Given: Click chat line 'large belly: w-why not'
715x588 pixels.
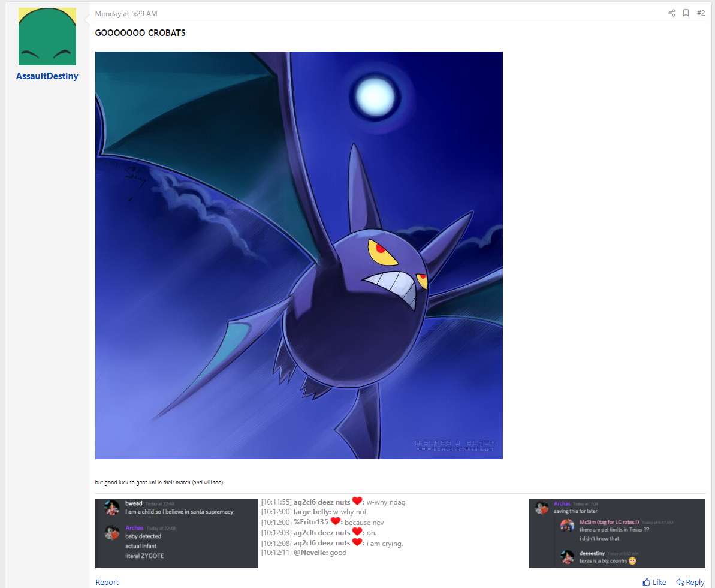Looking at the screenshot, I should [x=313, y=512].
